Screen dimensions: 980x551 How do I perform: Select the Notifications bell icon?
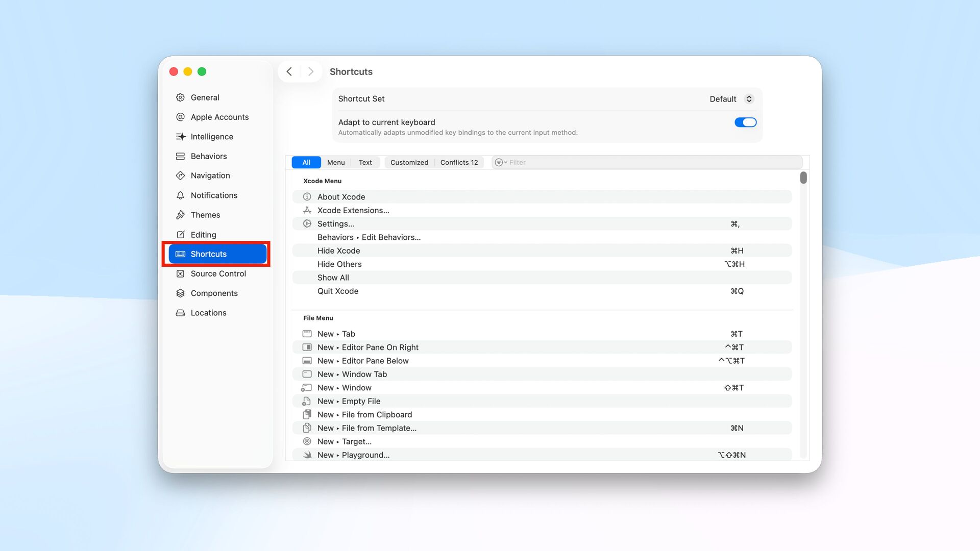181,195
